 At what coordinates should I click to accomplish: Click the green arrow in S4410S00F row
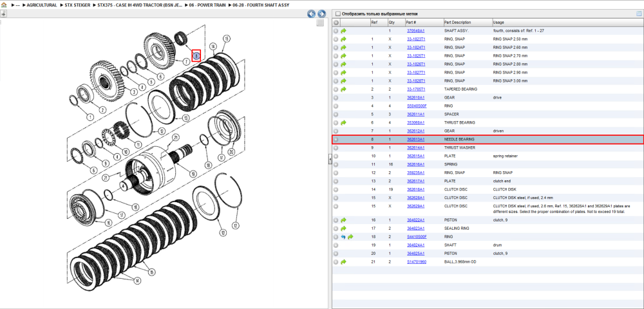coord(350,237)
